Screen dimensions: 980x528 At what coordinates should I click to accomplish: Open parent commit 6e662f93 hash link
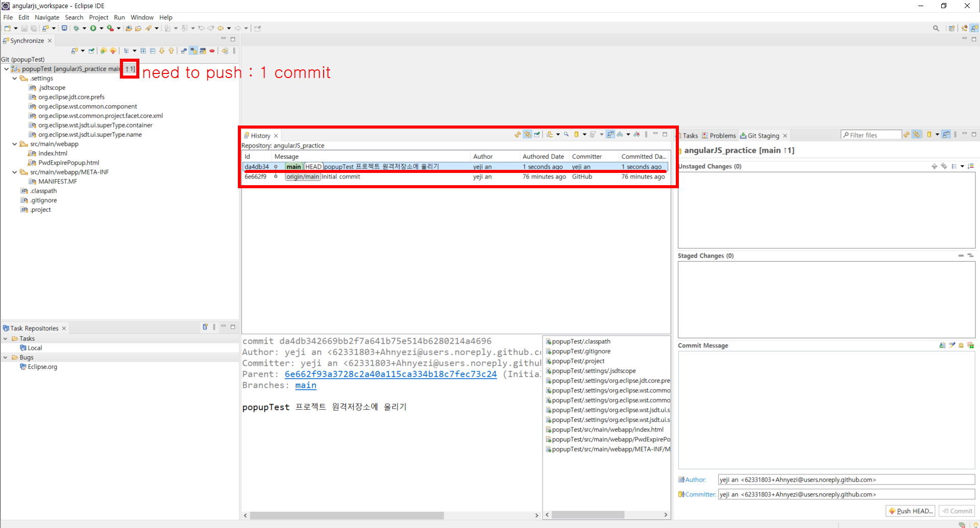point(390,374)
